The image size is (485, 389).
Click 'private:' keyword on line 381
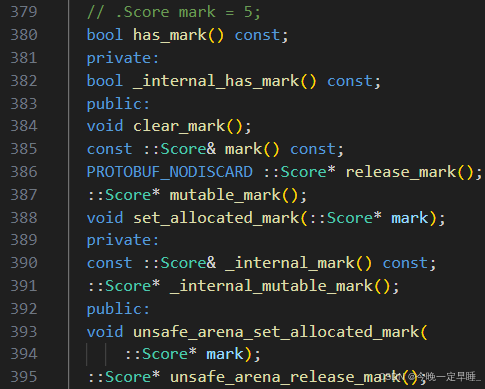point(123,58)
